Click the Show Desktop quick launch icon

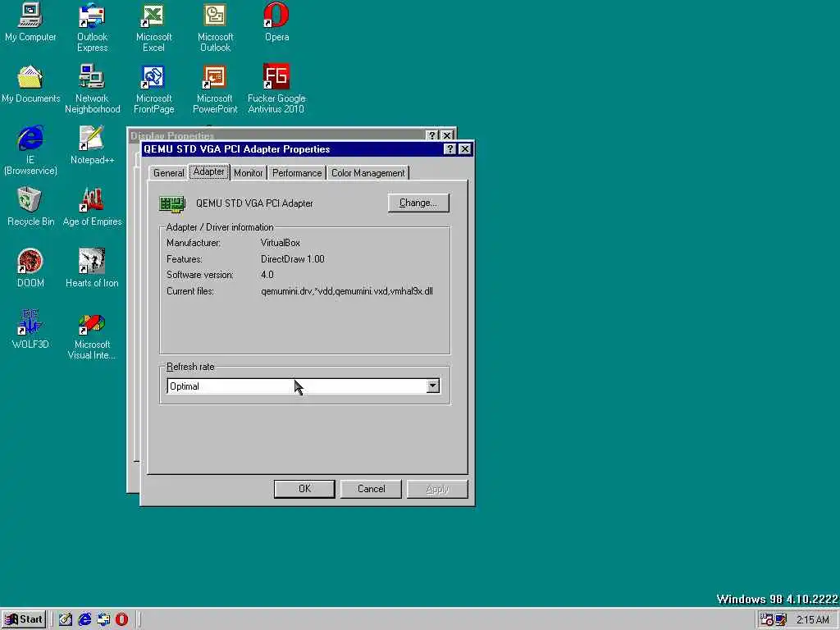(x=66, y=619)
